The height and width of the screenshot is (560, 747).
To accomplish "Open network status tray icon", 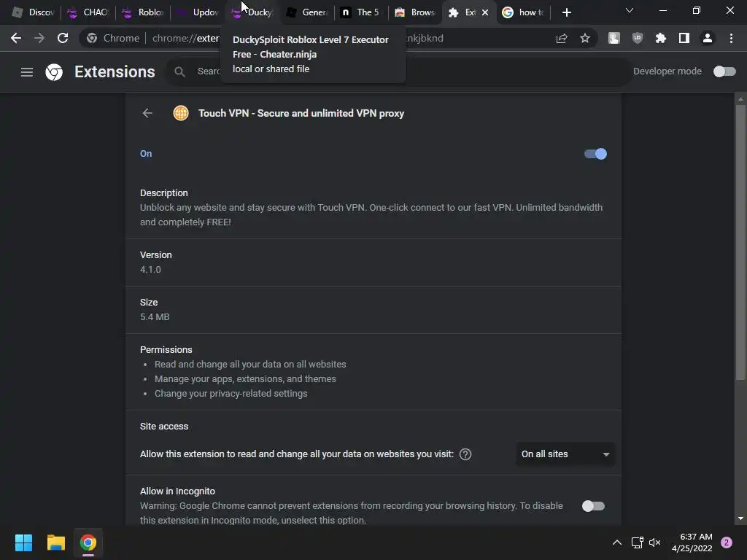I will pos(637,542).
